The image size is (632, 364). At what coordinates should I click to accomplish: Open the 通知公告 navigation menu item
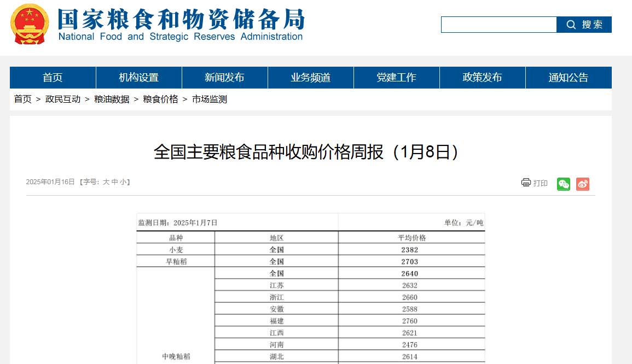[x=568, y=77]
